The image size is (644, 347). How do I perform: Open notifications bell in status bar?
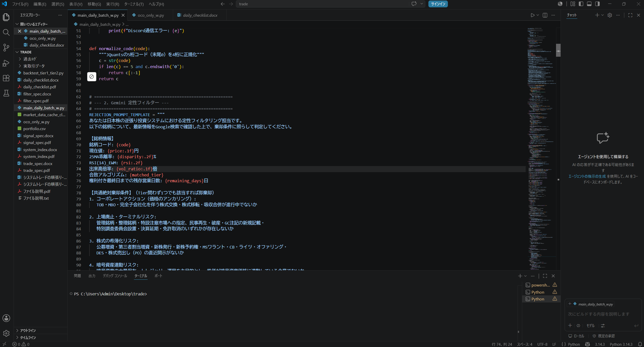coord(640,344)
